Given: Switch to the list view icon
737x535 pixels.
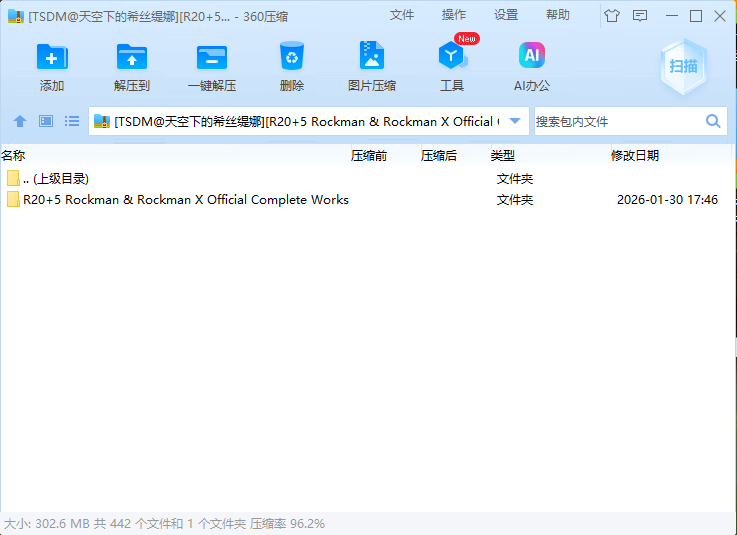Looking at the screenshot, I should click(x=71, y=121).
